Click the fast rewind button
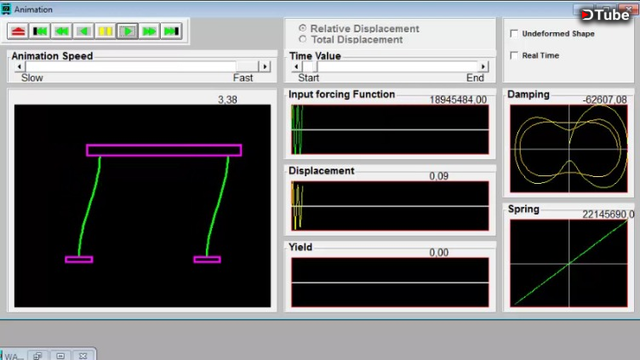The image size is (640, 360). point(62,31)
